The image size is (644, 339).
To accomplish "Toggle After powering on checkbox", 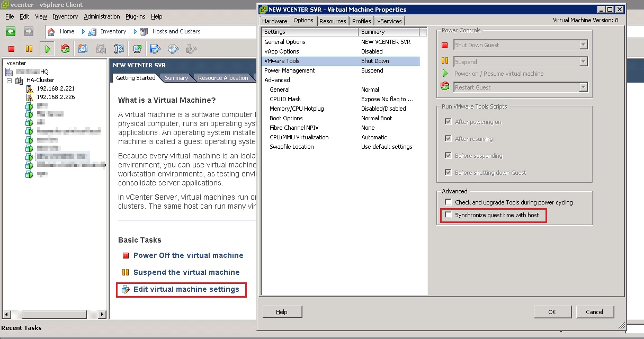I will [x=448, y=122].
